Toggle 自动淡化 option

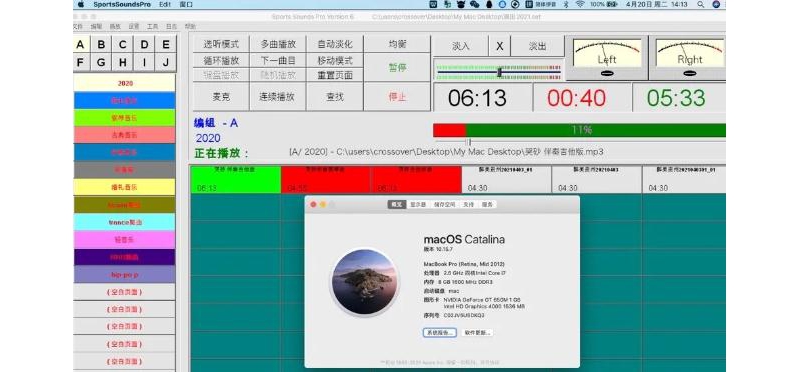[335, 44]
